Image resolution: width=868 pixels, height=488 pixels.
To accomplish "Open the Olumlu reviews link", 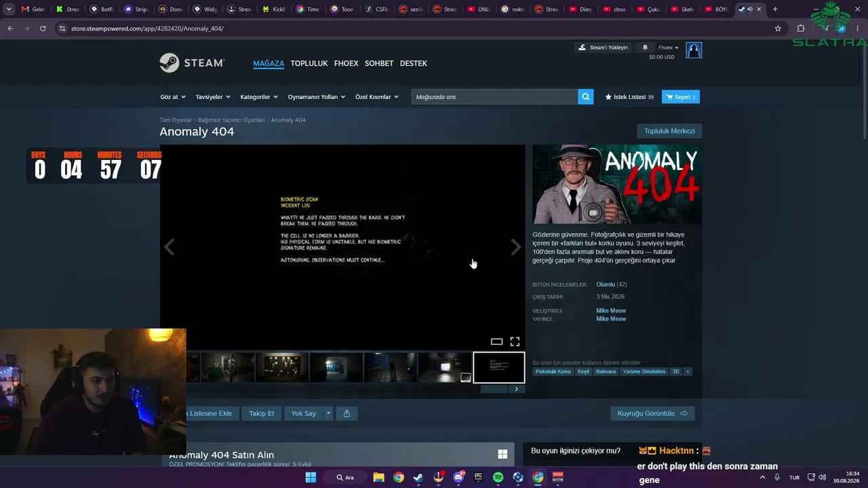I will [606, 285].
